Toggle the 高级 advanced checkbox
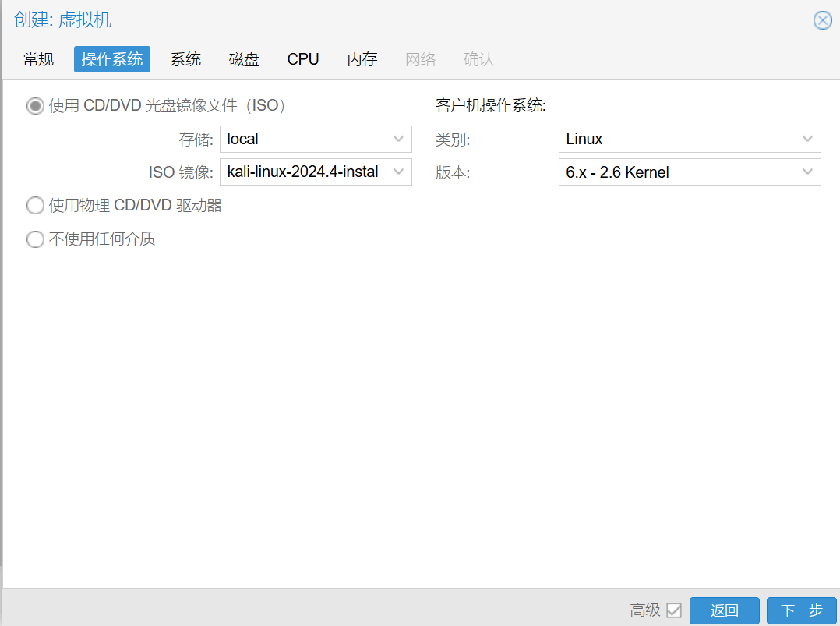Viewport: 840px width, 626px height. coord(674,610)
